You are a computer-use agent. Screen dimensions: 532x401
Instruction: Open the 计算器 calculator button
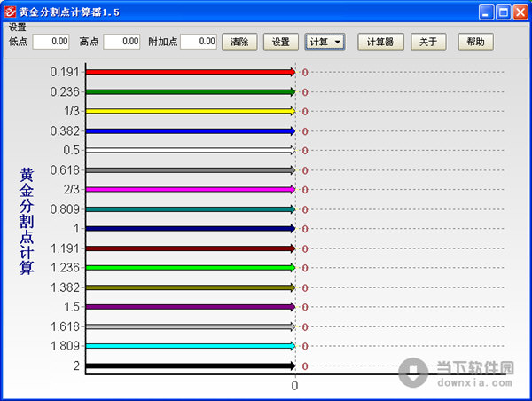click(x=380, y=42)
